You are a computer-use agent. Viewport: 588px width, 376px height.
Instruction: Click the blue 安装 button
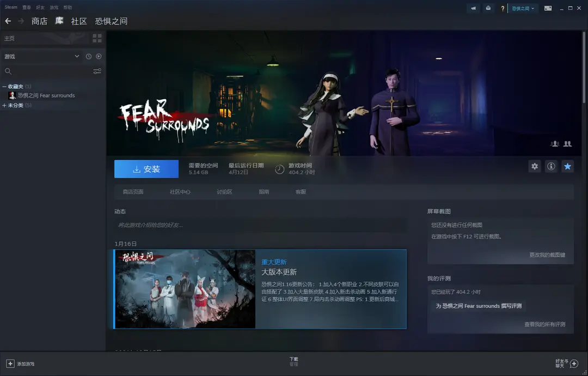coord(146,169)
